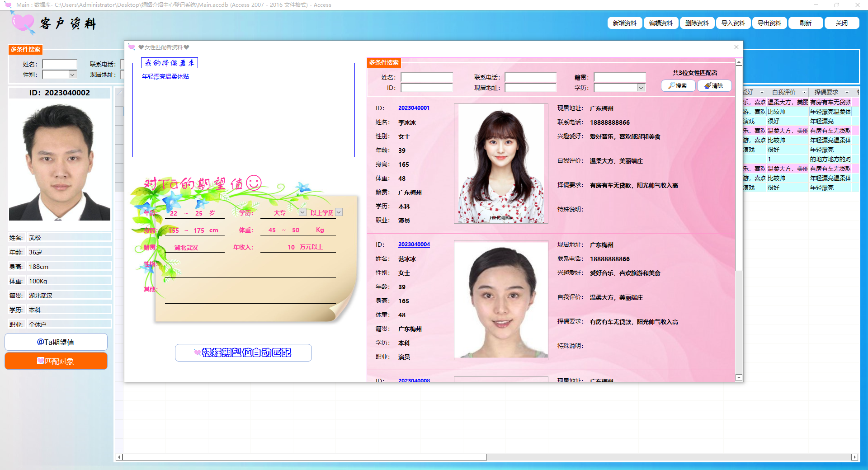Screen dimensions: 868x470
Task: Click the Access app icon in title bar
Action: (x=8, y=5)
